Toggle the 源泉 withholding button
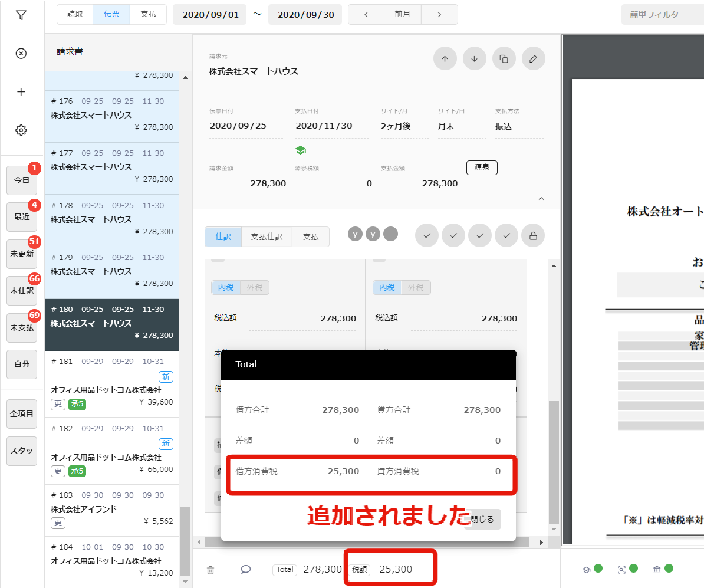Viewport: 704px width, 588px height. [x=482, y=167]
